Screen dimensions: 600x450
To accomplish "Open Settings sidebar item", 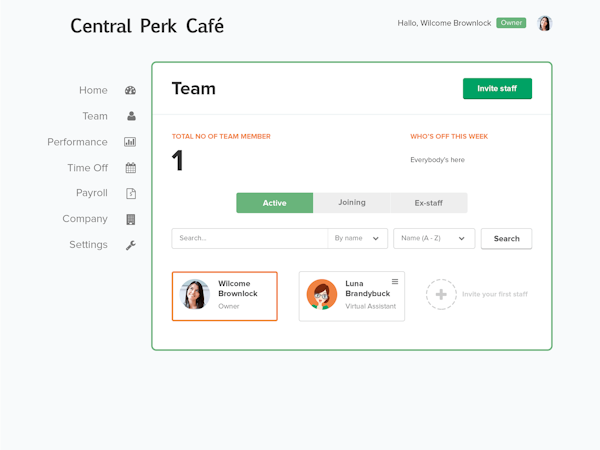I will (88, 245).
